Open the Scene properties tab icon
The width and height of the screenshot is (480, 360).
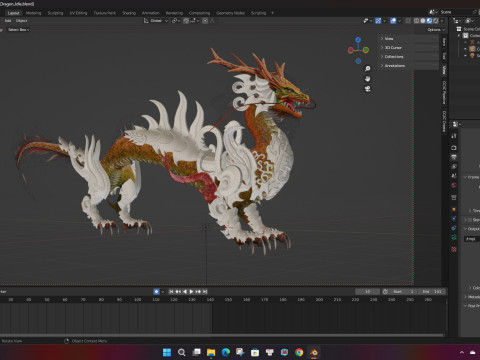coord(454,176)
